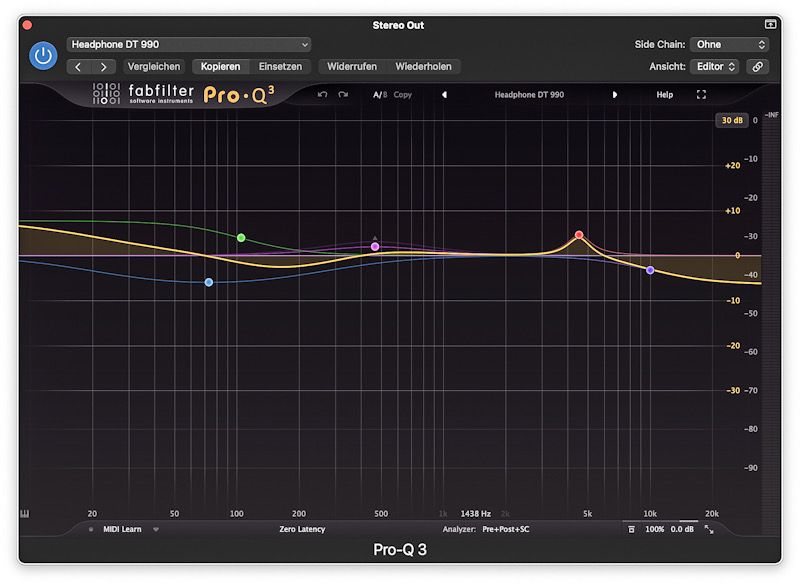The height and width of the screenshot is (585, 800).
Task: Click Copy next to the A/B switch
Action: (403, 95)
